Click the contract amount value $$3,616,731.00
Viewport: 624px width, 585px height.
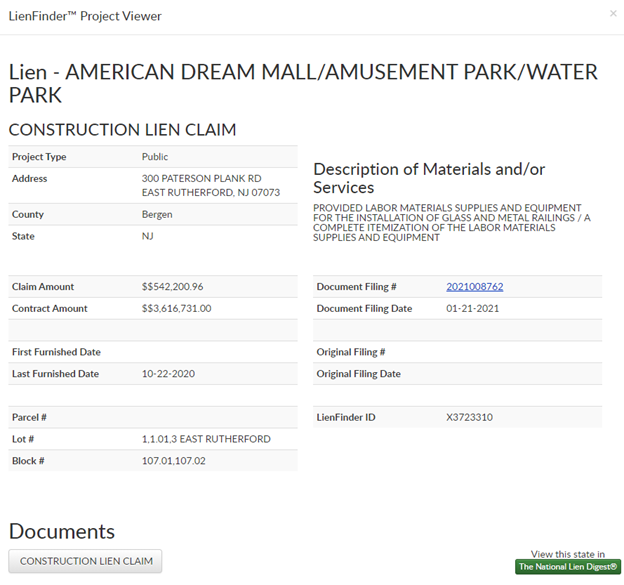coord(176,309)
